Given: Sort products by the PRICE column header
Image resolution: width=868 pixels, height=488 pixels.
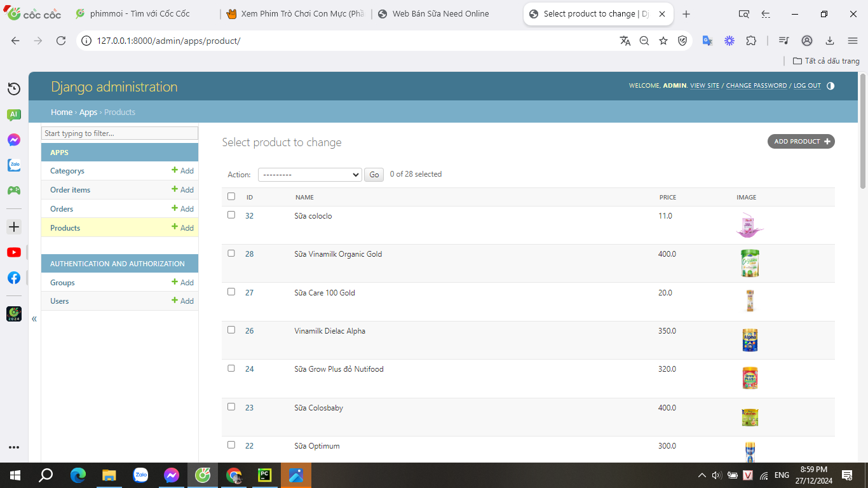Looking at the screenshot, I should point(668,198).
